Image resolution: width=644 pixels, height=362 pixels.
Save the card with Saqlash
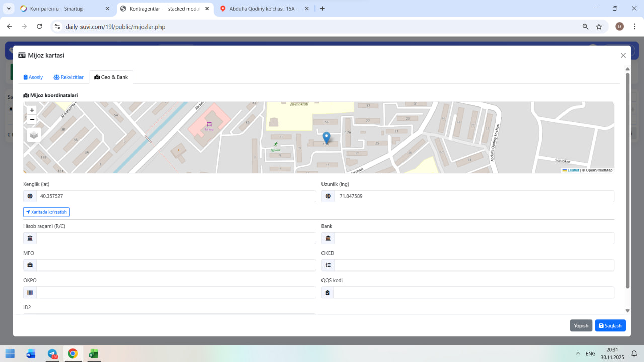[610, 326]
